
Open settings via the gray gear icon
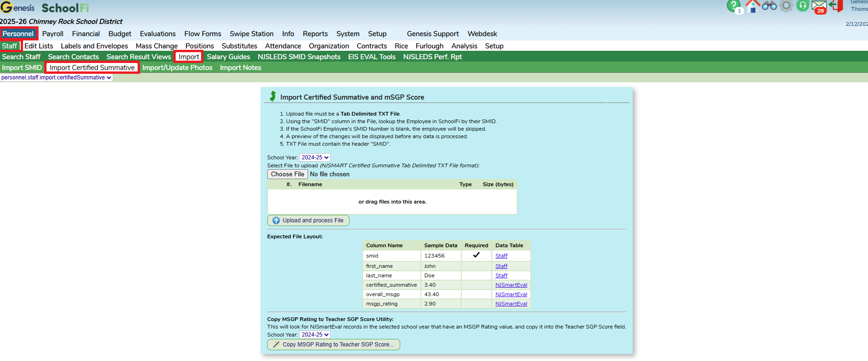tap(786, 6)
